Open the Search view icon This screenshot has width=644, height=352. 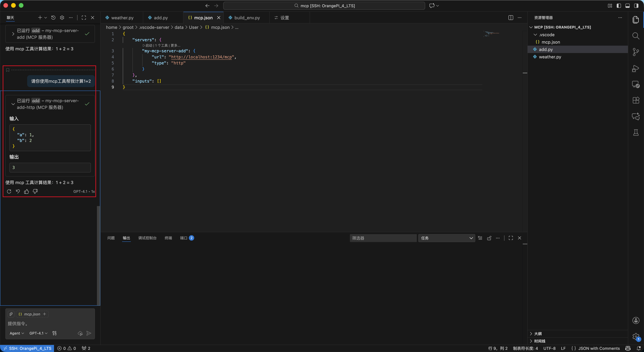coord(636,36)
